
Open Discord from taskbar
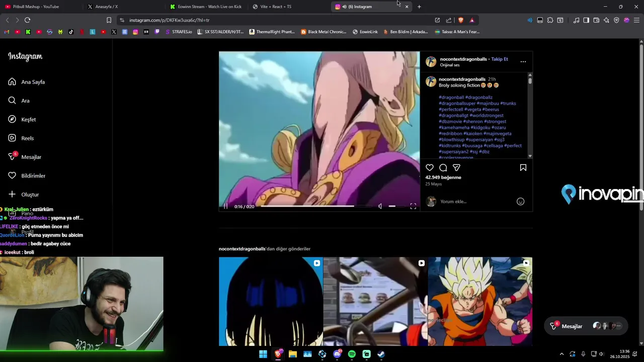337,354
